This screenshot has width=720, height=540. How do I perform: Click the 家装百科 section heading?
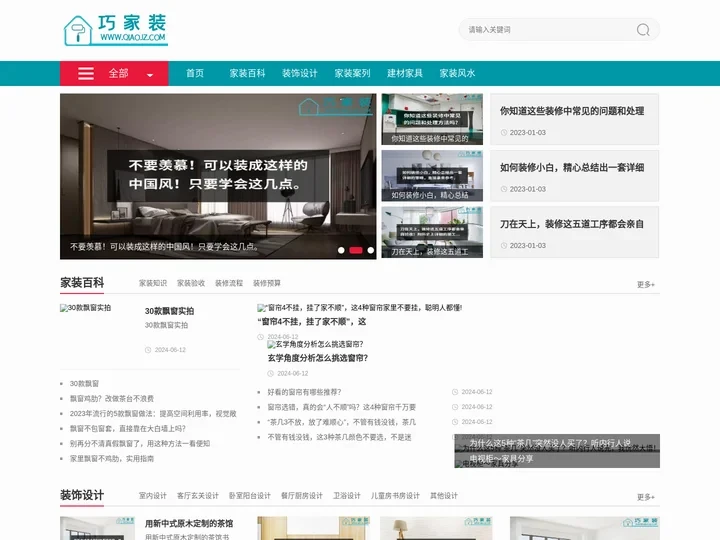(x=82, y=282)
